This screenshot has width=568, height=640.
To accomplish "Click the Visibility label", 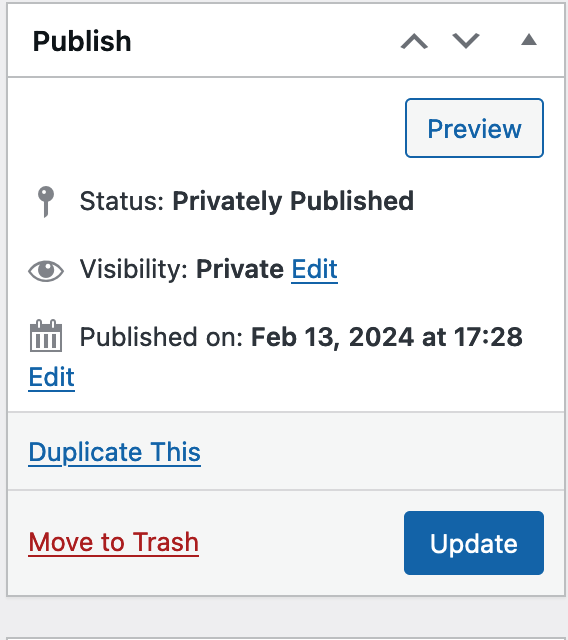I will (x=134, y=269).
